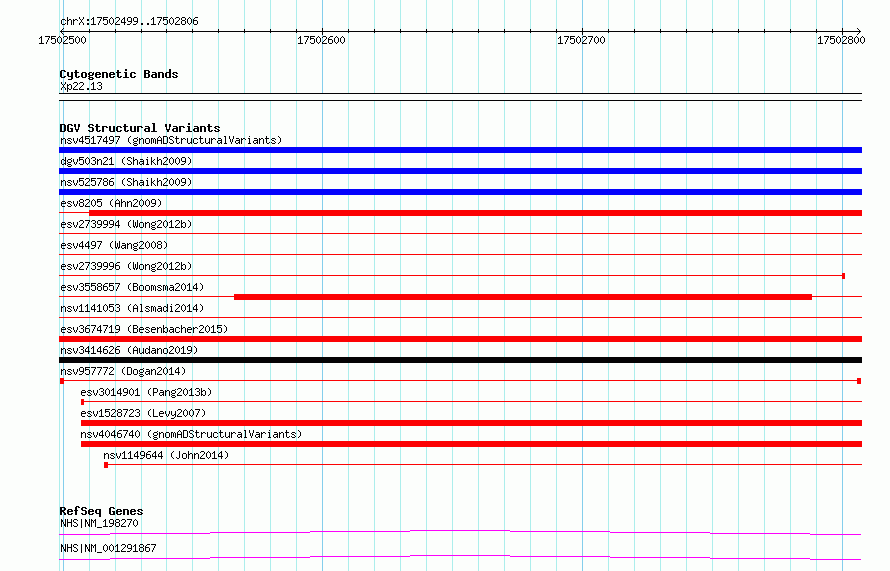The height and width of the screenshot is (571, 890).
Task: Open variant esv8205 (Ahn2009)
Action: point(111,203)
